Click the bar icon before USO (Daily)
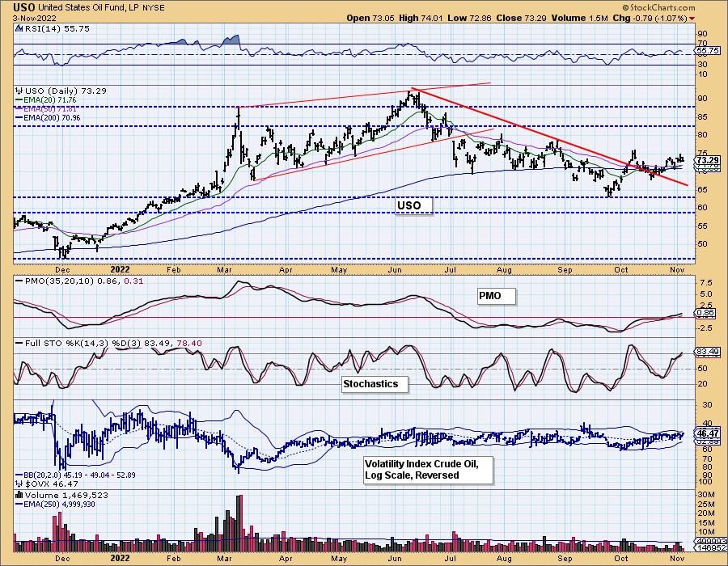728x566 pixels. click(19, 91)
